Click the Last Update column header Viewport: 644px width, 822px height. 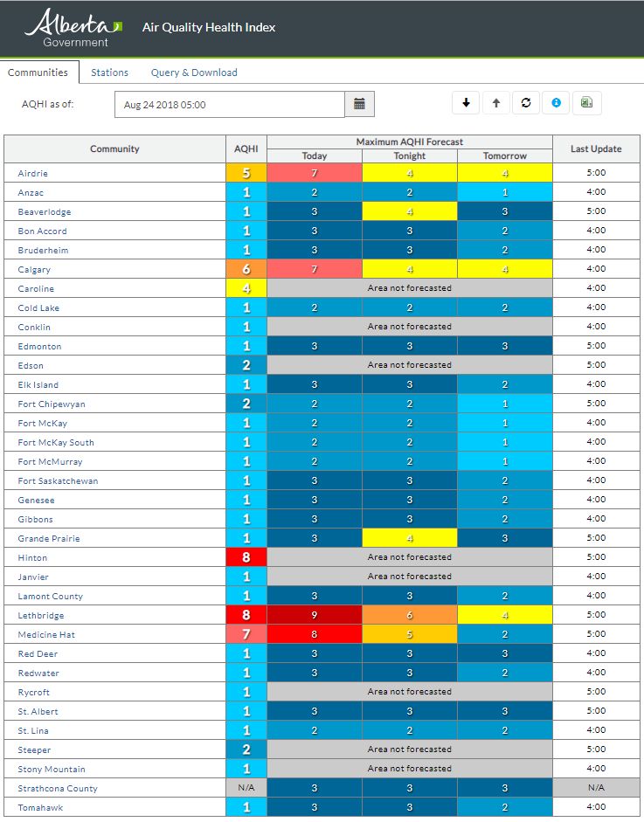tap(596, 149)
